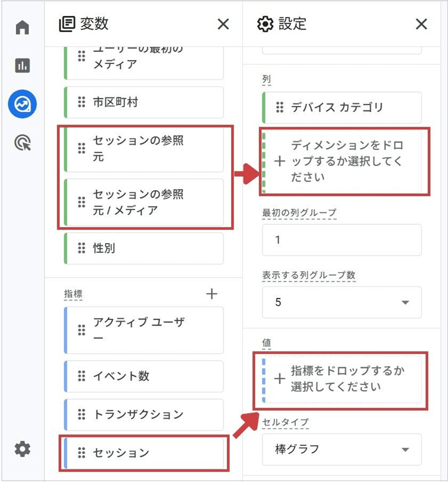The width and height of the screenshot is (448, 482).
Task: Select the アクティブ ユーザー metric
Action: point(144,330)
